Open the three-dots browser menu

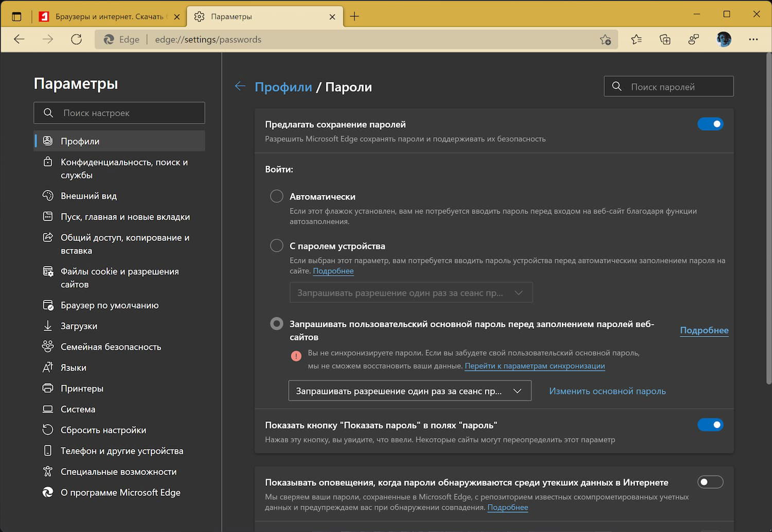tap(753, 40)
